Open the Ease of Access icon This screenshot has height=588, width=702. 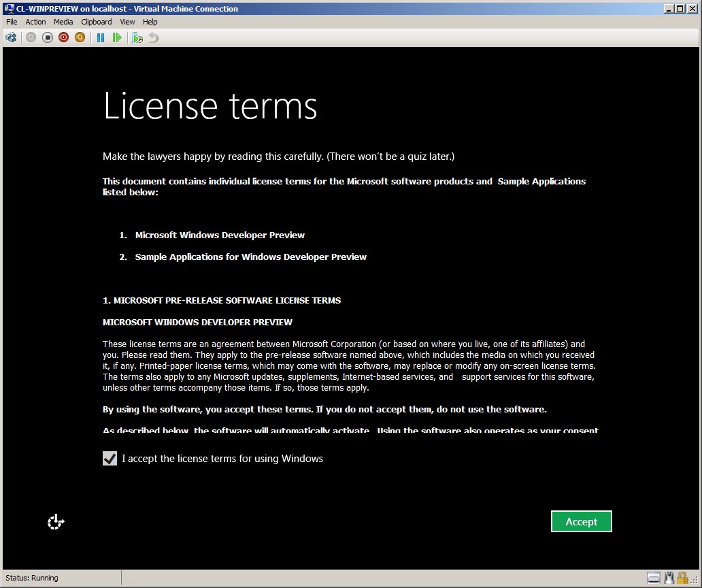pyautogui.click(x=56, y=522)
